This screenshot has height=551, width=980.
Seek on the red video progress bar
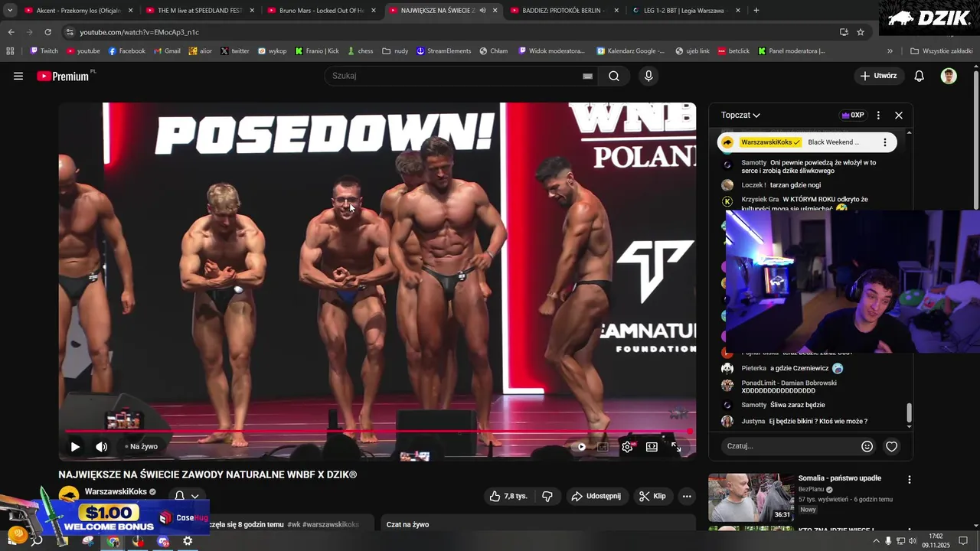pyautogui.click(x=377, y=432)
